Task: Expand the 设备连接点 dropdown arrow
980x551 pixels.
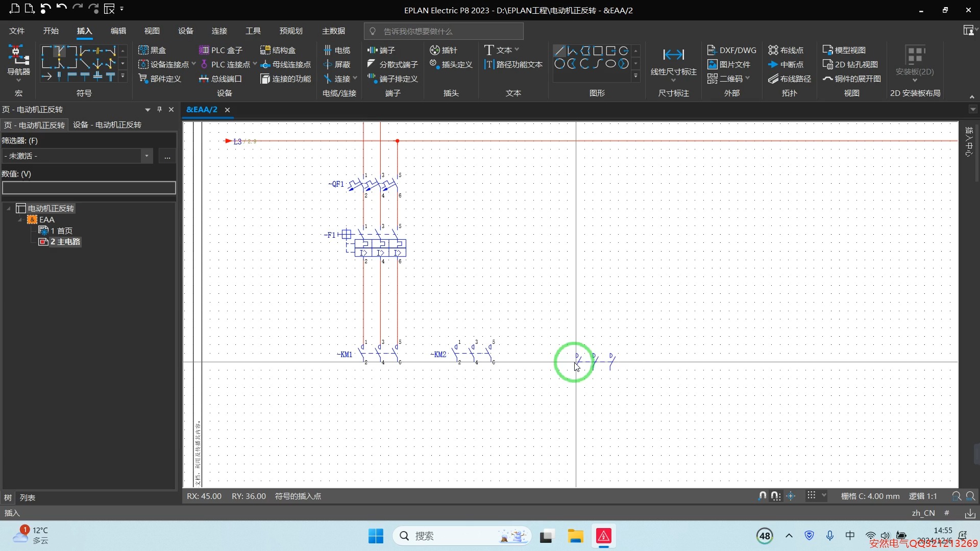Action: (x=194, y=64)
